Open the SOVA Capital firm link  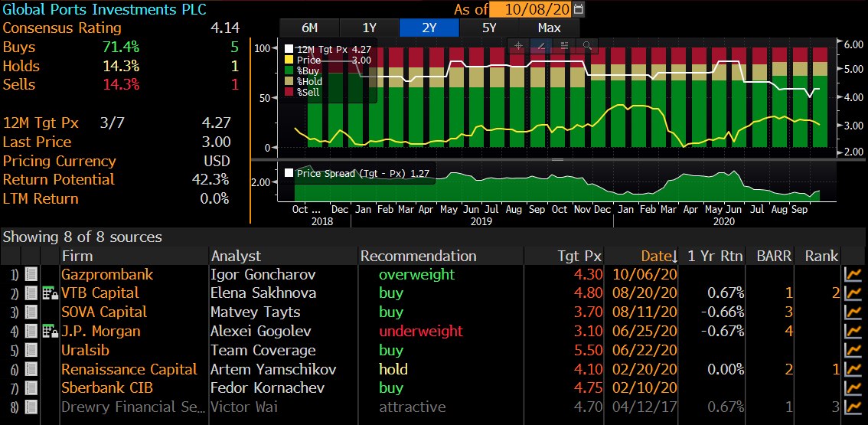[x=104, y=312]
